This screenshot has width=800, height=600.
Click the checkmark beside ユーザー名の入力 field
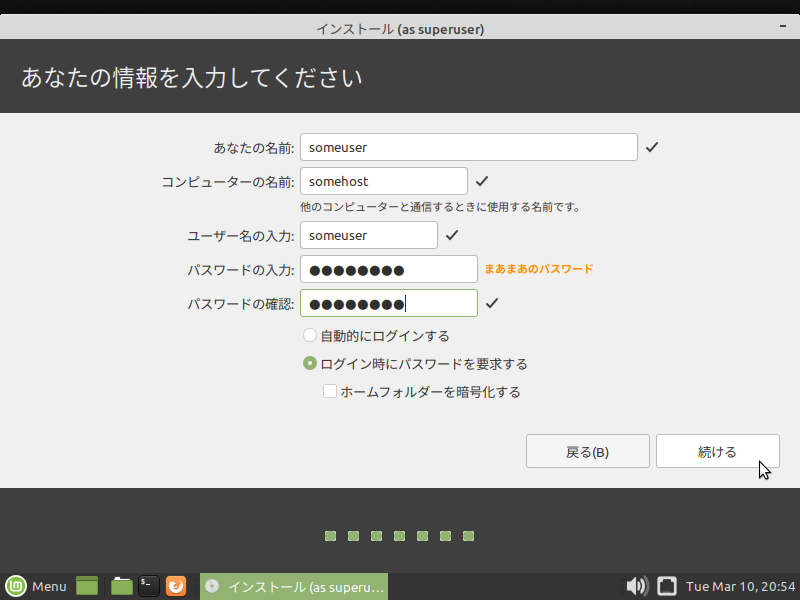[452, 235]
